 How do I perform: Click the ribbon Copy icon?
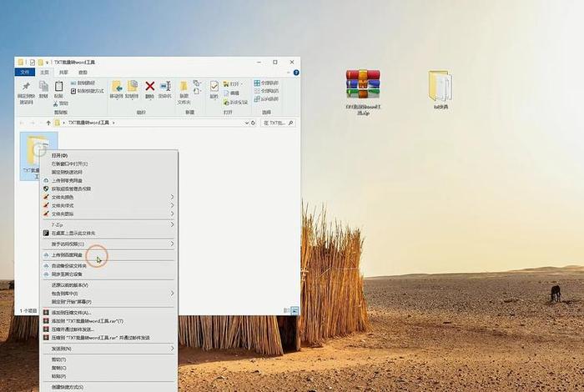43,90
